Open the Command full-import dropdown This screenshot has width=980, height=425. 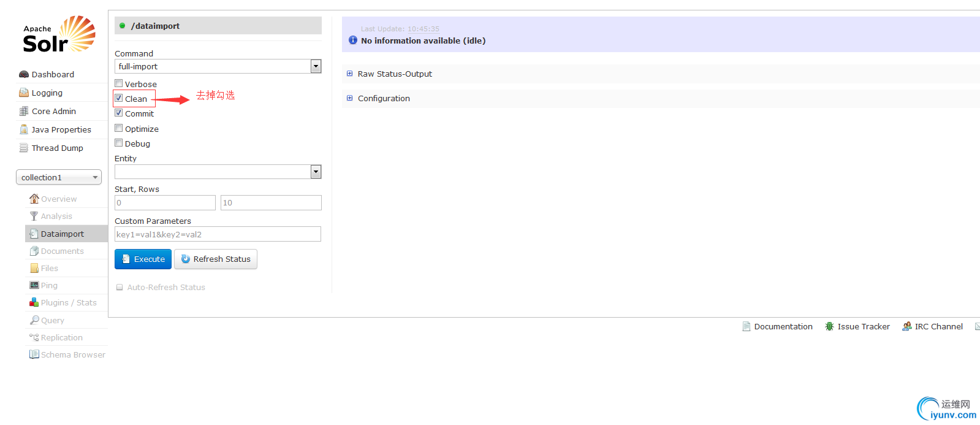[x=218, y=66]
